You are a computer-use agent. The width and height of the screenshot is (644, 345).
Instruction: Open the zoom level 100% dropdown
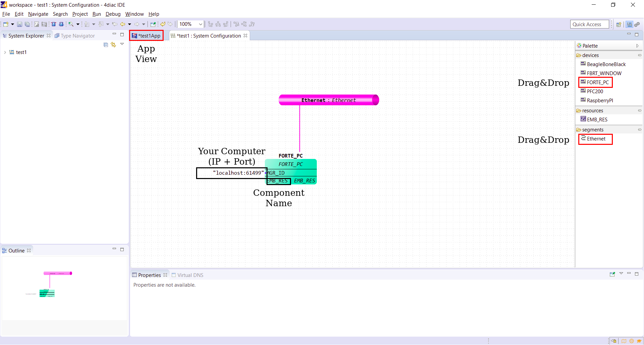click(x=200, y=24)
